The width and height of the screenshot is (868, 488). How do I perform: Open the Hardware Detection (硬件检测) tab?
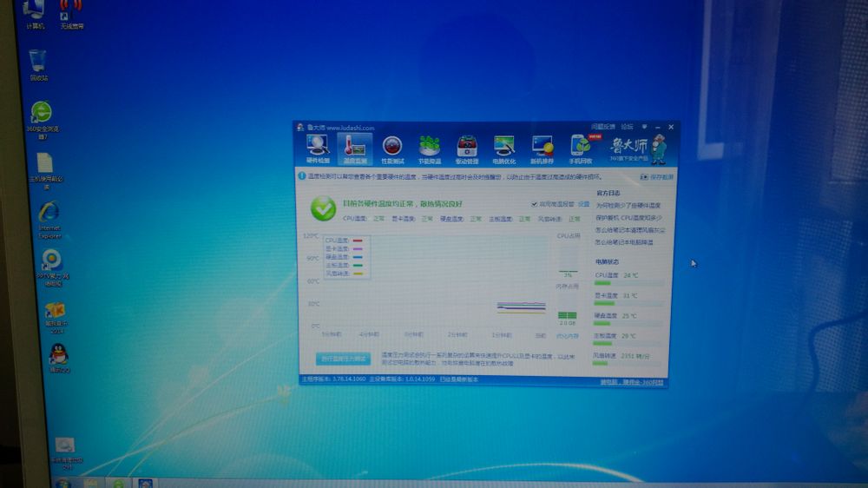318,148
